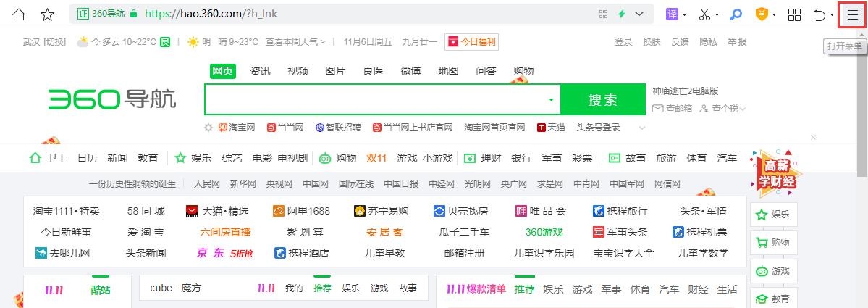
Task: Select the 地图 search tab
Action: [x=448, y=71]
